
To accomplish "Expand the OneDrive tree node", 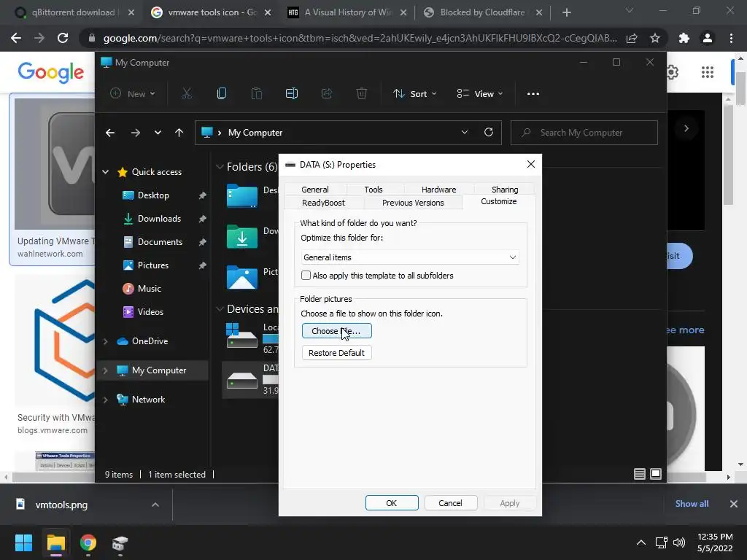I will point(106,341).
